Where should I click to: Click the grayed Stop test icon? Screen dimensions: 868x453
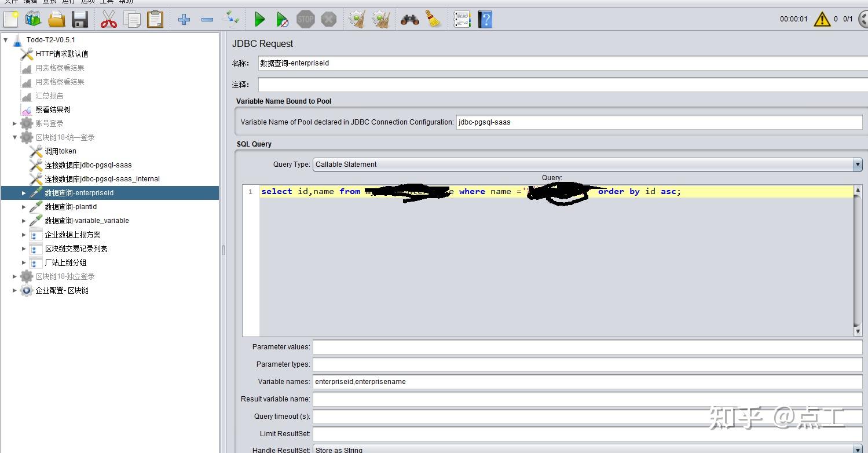(305, 19)
